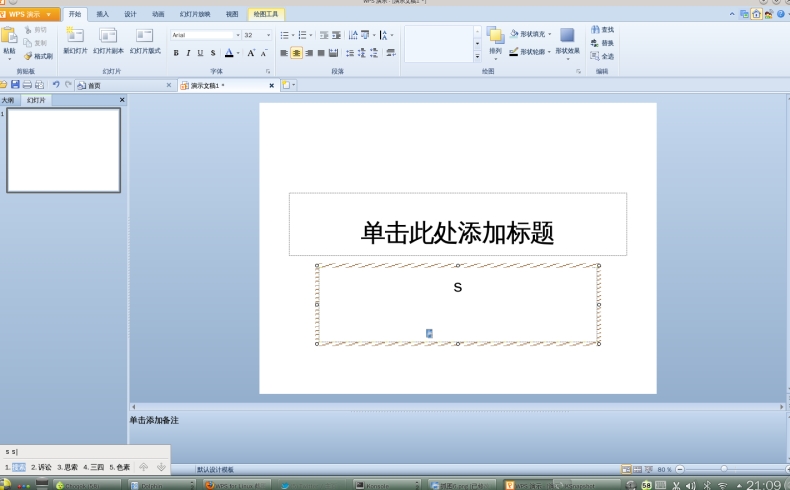This screenshot has height=490, width=790.
Task: Switch to the 首页 document tab
Action: coord(124,86)
